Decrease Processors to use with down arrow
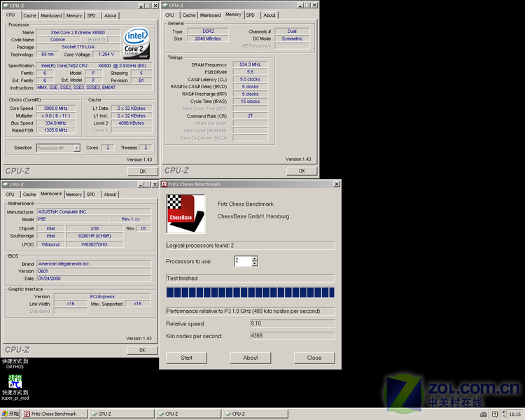Viewport: 525px width, 420px height. (x=255, y=264)
